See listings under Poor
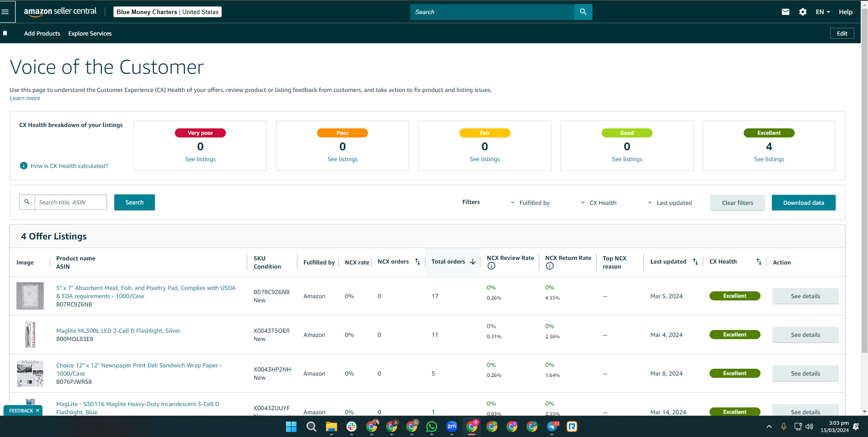The image size is (868, 437). (342, 159)
